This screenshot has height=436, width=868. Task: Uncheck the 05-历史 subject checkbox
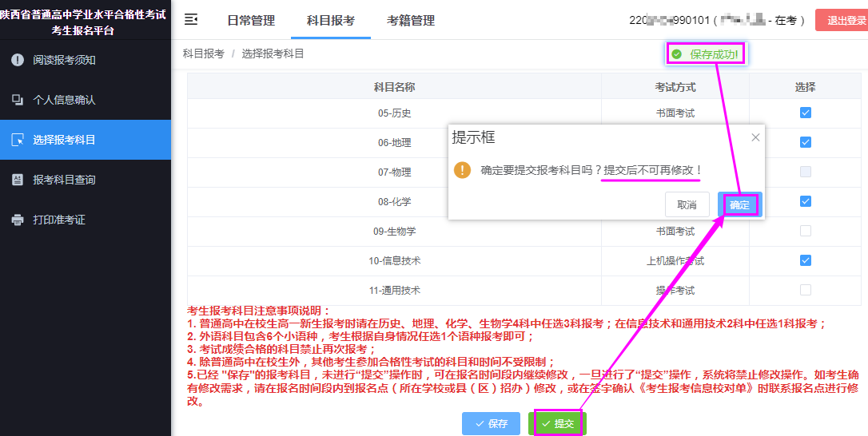pyautogui.click(x=805, y=113)
